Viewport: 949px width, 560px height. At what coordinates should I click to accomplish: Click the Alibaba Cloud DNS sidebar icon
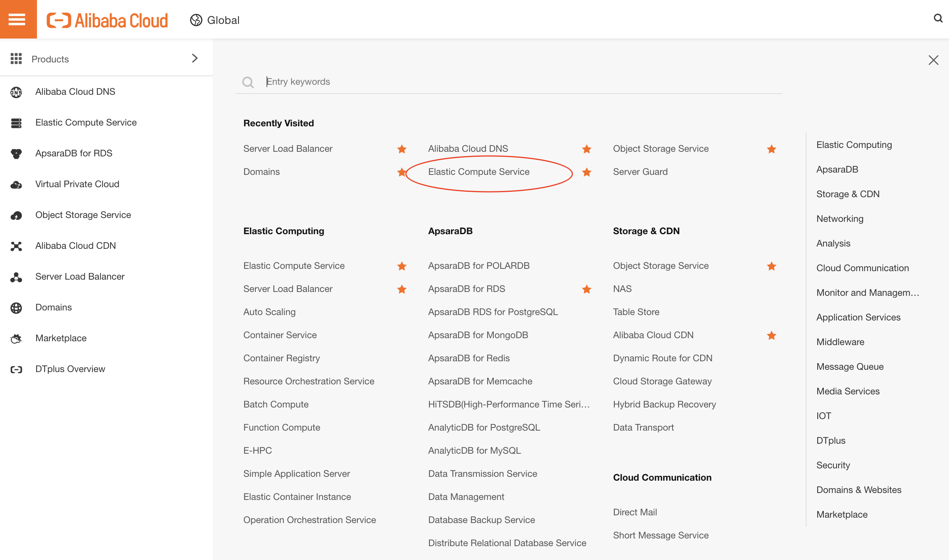click(16, 92)
